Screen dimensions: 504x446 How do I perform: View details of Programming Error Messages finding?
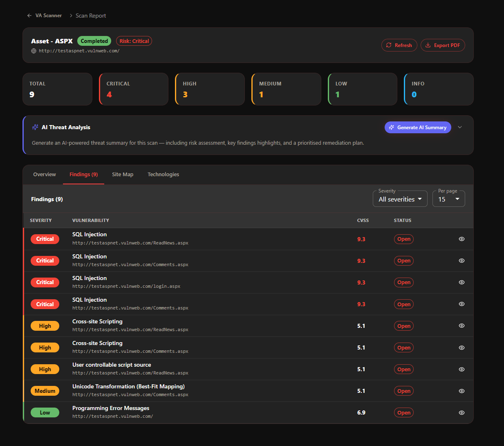(461, 412)
